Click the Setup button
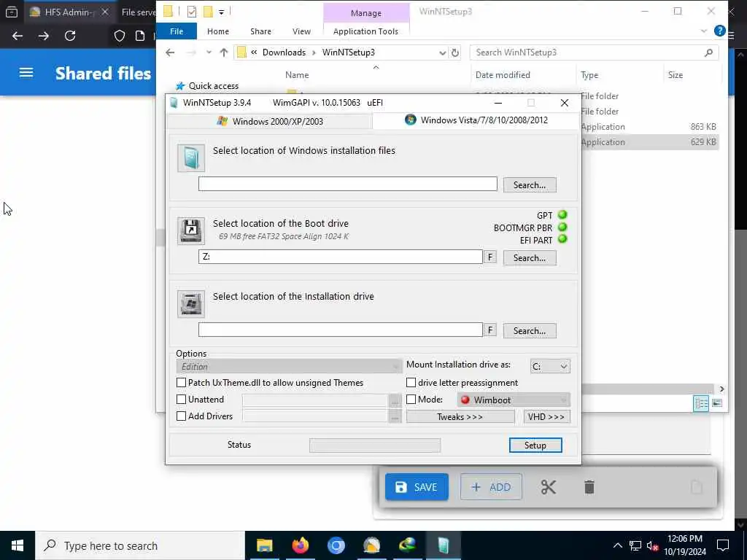The height and width of the screenshot is (560, 747). pos(535,445)
